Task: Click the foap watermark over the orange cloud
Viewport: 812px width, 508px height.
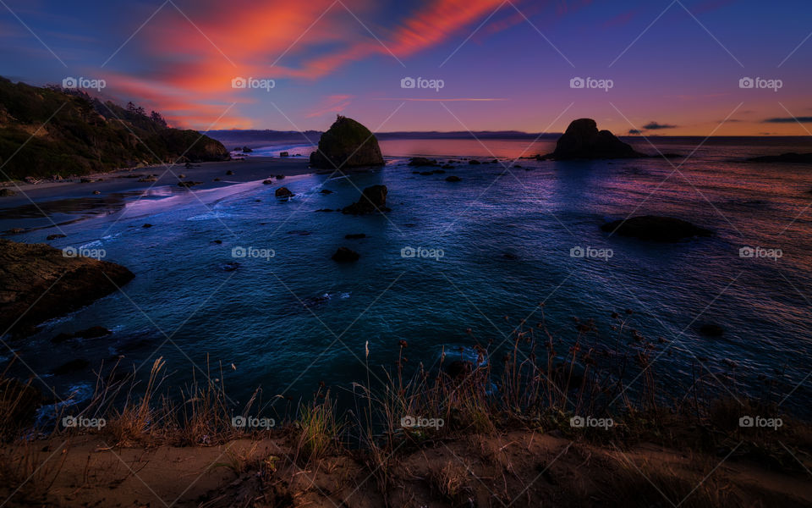Action: pos(253,84)
